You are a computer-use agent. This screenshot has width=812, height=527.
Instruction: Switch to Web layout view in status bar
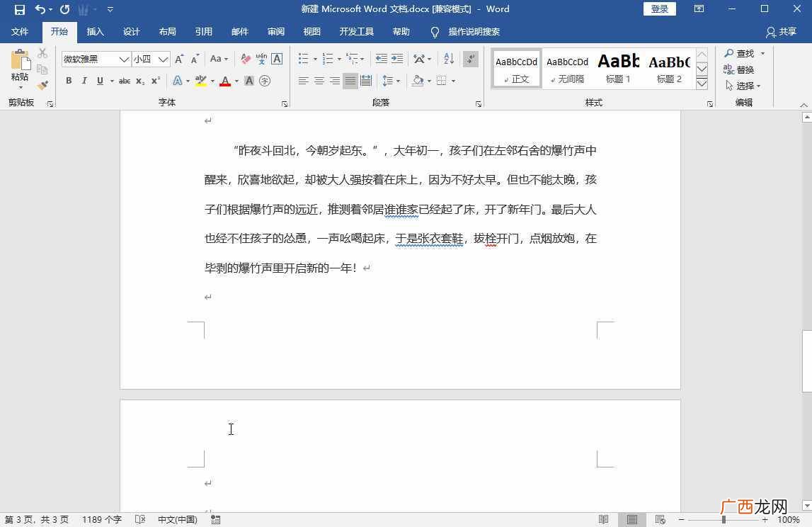(x=660, y=519)
